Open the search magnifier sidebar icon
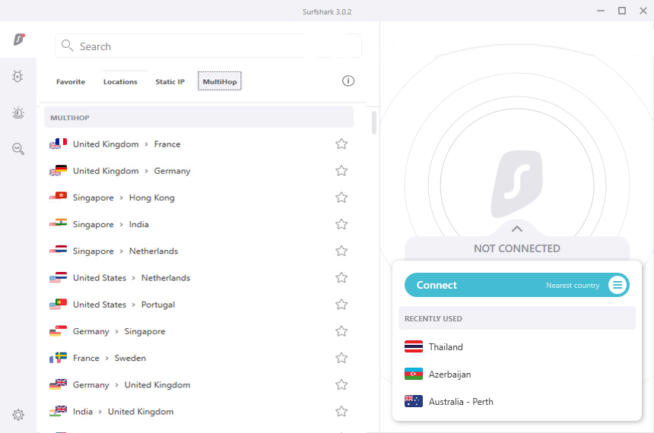Viewport: 654px width, 433px height. (x=18, y=149)
